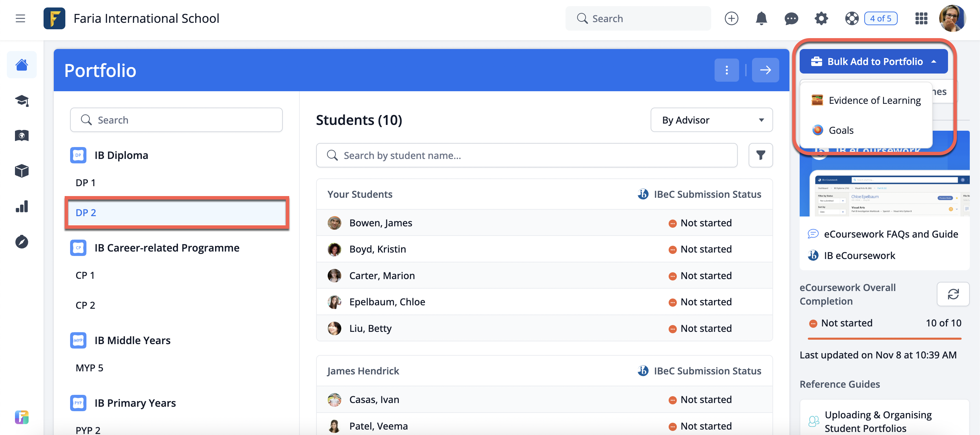Open settings gear in top bar
Screen dimensions: 980x435
point(821,18)
